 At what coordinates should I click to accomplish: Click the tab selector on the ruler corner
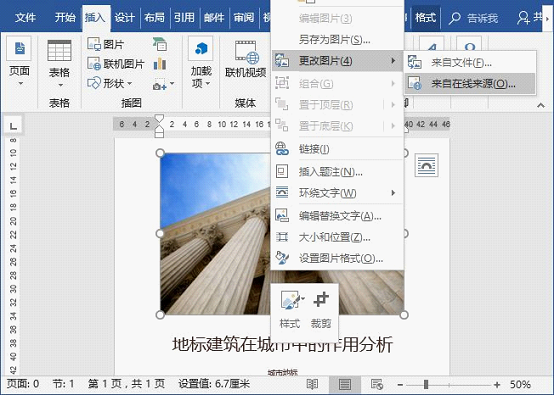pos(13,125)
